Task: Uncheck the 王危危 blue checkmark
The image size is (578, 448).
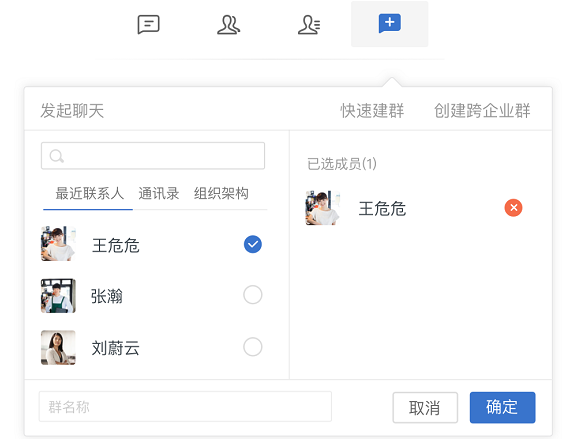Action: 253,244
